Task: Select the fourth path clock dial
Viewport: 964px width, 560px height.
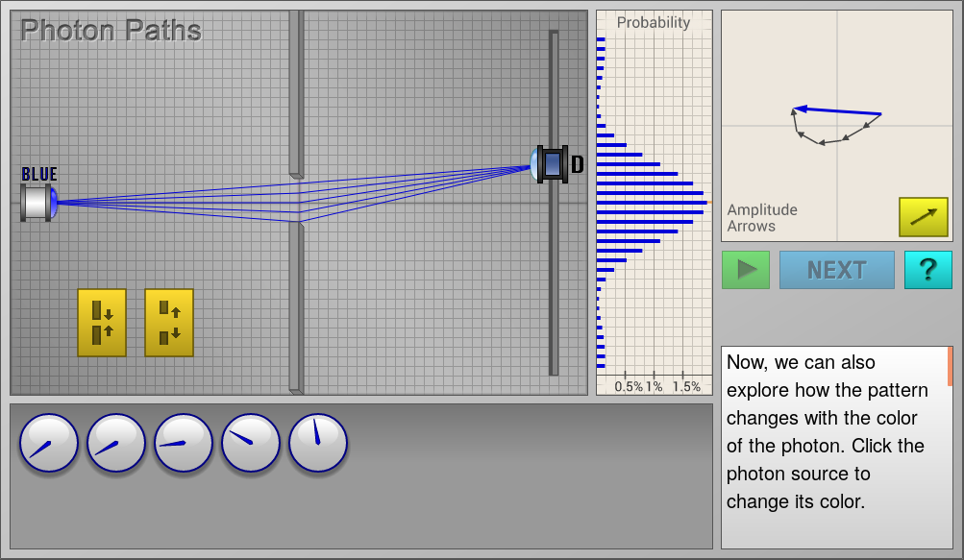Action: 251,443
